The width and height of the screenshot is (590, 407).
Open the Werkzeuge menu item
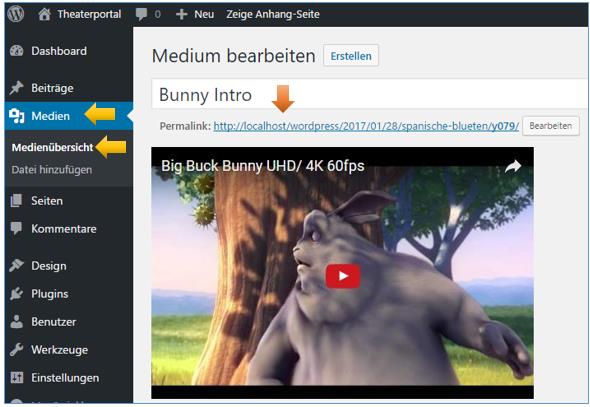(x=59, y=350)
